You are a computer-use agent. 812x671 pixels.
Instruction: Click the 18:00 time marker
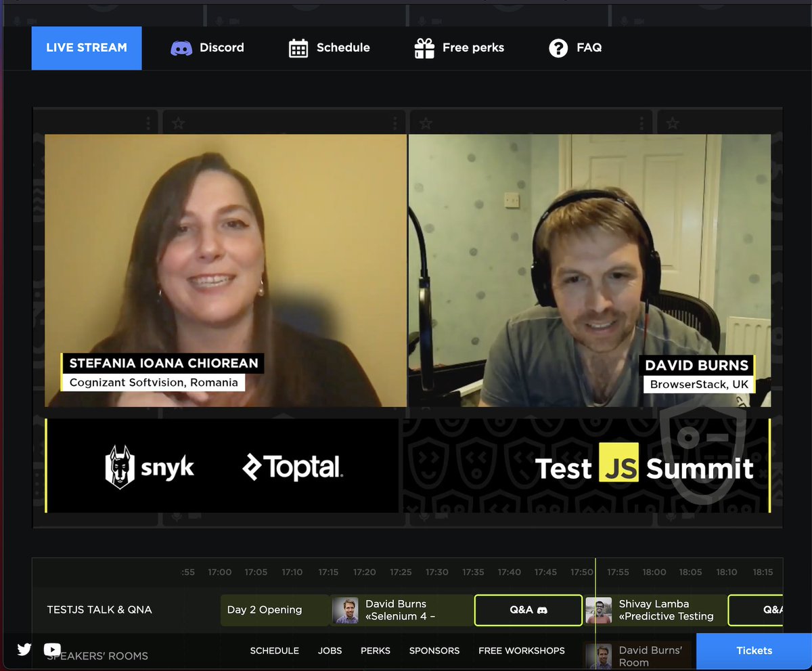pyautogui.click(x=654, y=572)
